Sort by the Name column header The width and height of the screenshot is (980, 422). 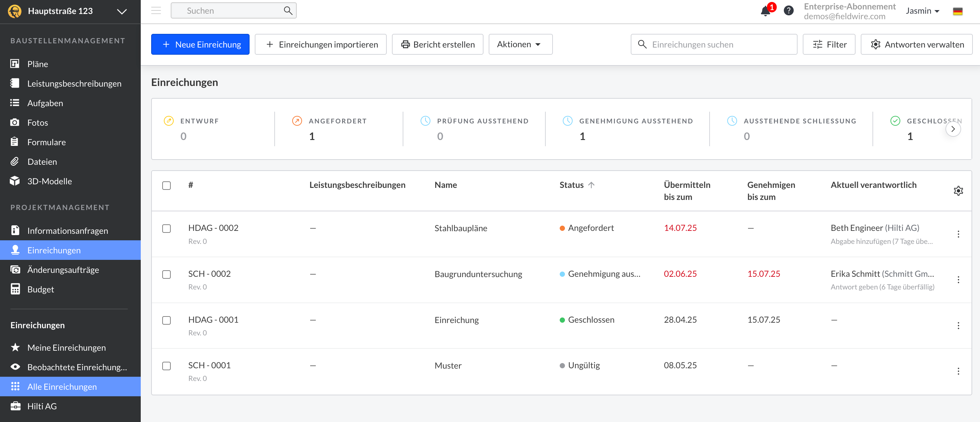(x=445, y=185)
